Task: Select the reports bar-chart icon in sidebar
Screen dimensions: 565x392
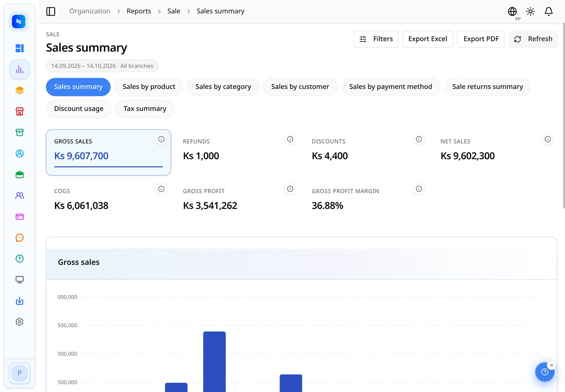Action: click(20, 69)
